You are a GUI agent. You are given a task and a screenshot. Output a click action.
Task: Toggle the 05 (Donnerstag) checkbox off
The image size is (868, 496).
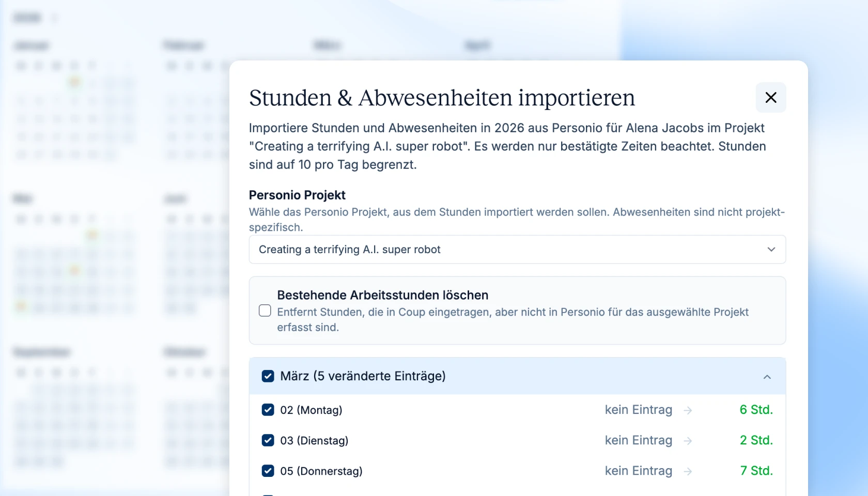268,471
